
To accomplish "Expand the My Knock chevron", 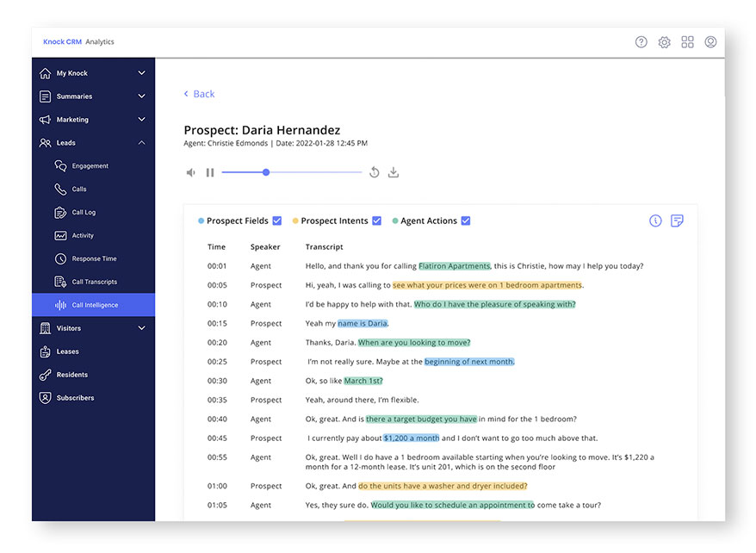I will (142, 73).
